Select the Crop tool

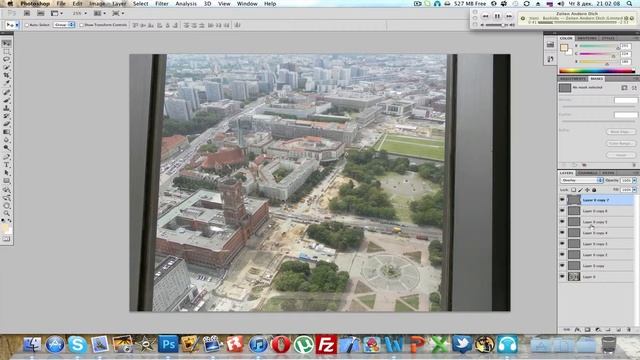(x=7, y=76)
